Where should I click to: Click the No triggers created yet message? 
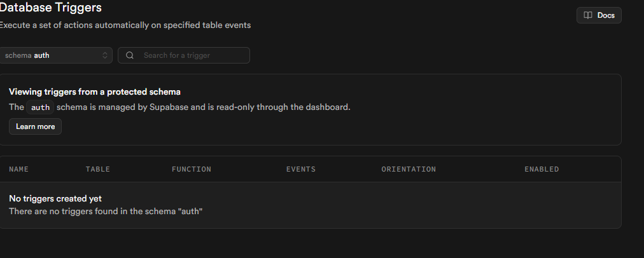[x=55, y=198]
